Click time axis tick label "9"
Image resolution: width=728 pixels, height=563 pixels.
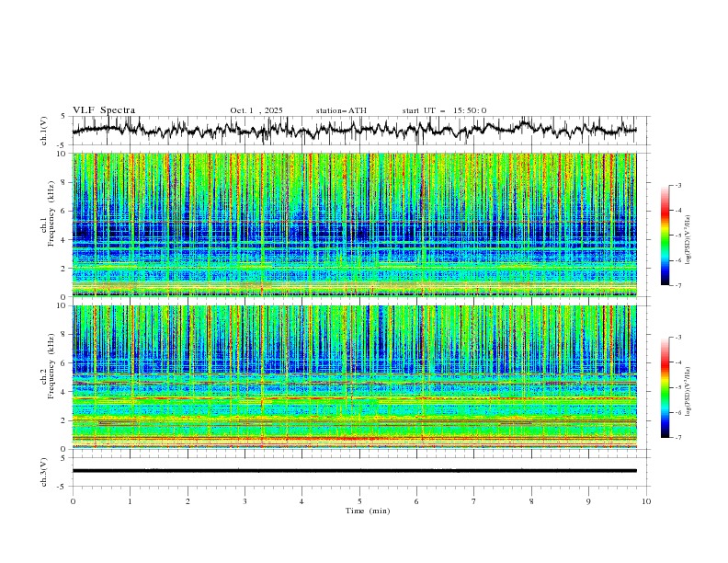tap(588, 501)
